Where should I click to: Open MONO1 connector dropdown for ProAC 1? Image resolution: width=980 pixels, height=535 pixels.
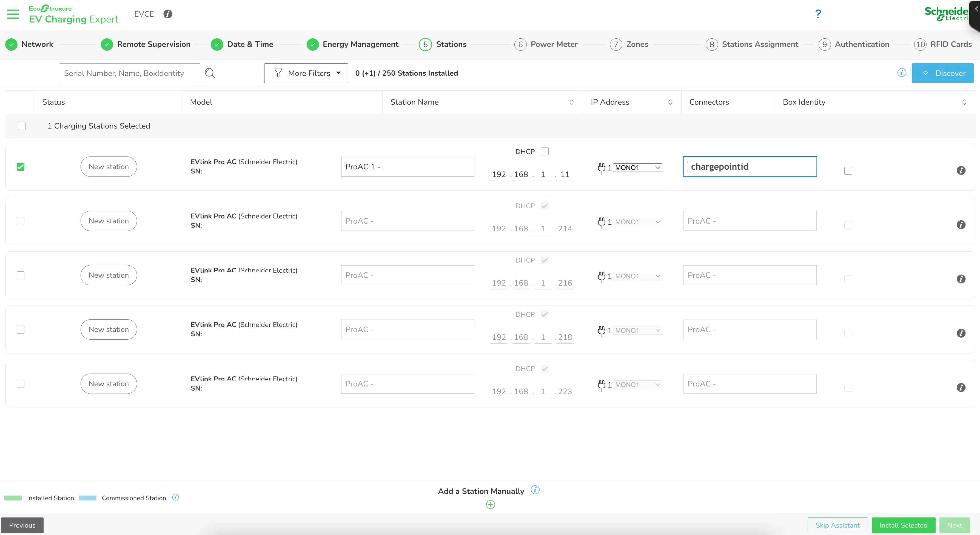click(x=638, y=168)
